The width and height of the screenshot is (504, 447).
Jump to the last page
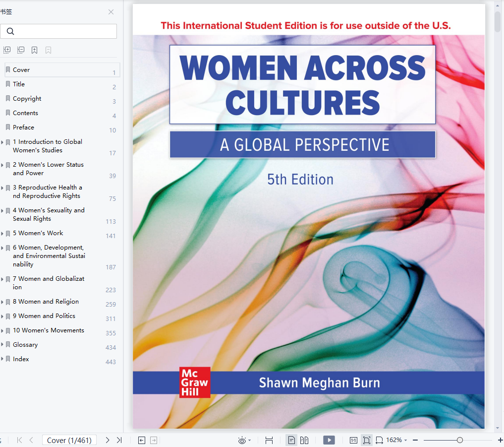(119, 440)
